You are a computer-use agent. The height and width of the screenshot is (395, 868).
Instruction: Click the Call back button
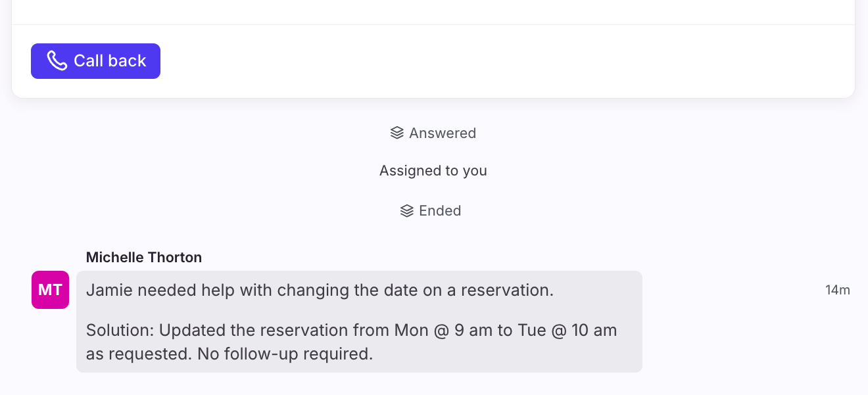(x=95, y=61)
